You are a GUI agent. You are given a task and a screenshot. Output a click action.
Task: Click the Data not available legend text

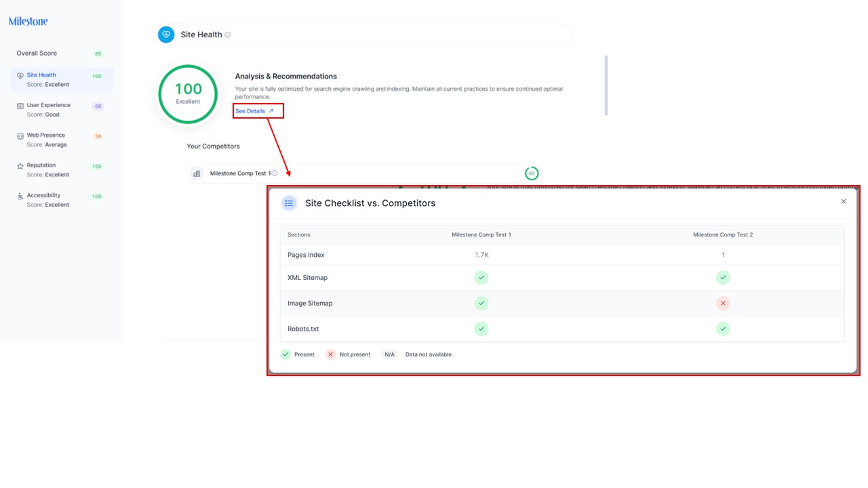pyautogui.click(x=429, y=354)
